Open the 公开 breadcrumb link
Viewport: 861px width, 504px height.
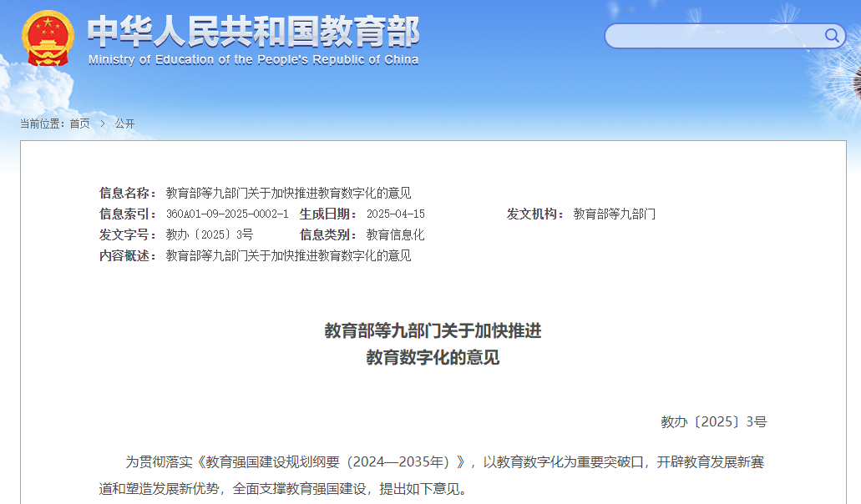124,124
